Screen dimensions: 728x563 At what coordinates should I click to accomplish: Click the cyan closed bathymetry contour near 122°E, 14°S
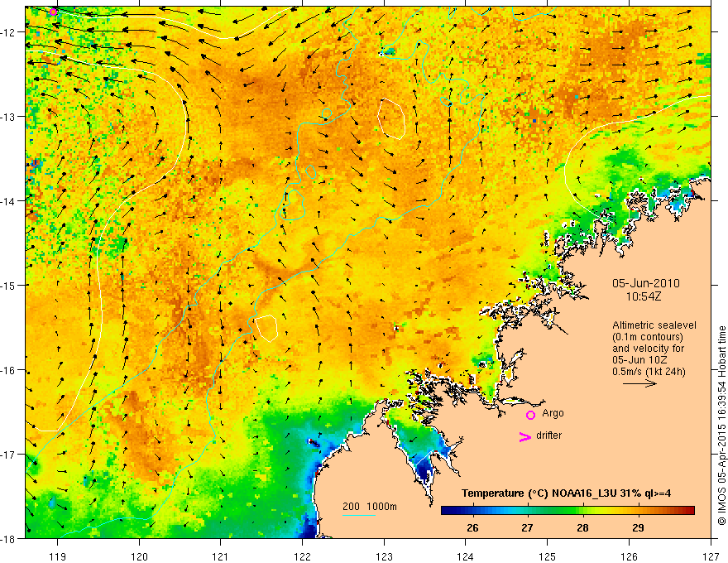pos(294,205)
